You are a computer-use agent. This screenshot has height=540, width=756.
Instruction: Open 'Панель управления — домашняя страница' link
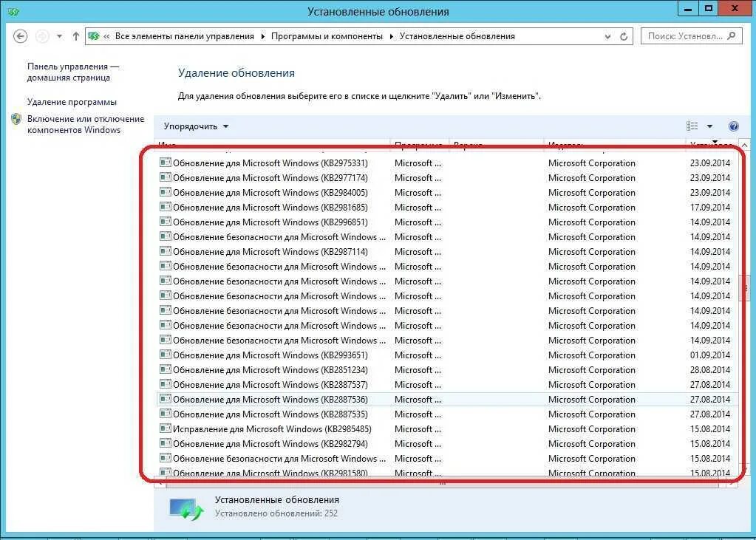pos(73,72)
